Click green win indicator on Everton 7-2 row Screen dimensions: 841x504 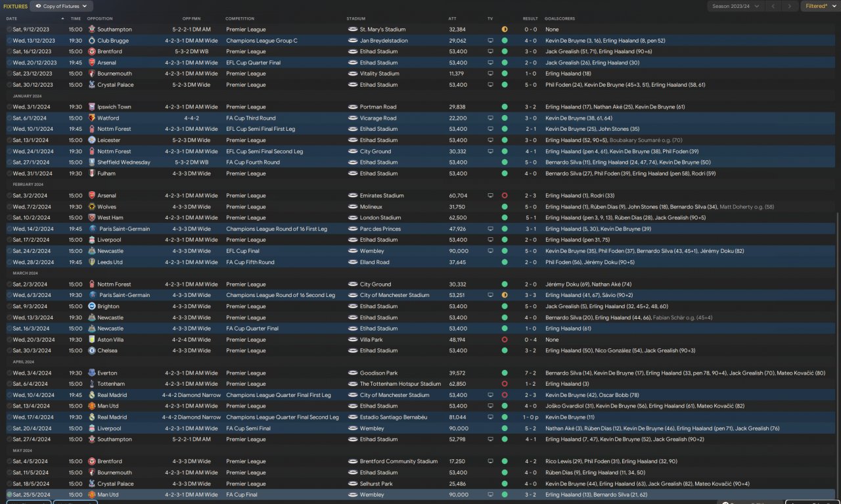click(505, 373)
